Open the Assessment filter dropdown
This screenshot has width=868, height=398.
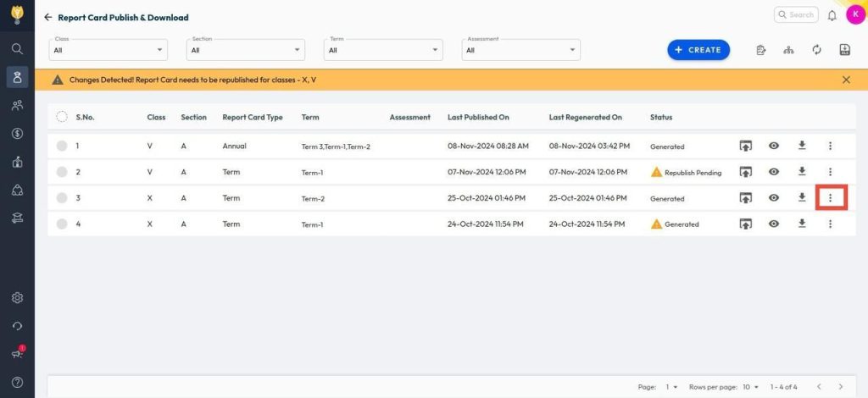pyautogui.click(x=520, y=50)
